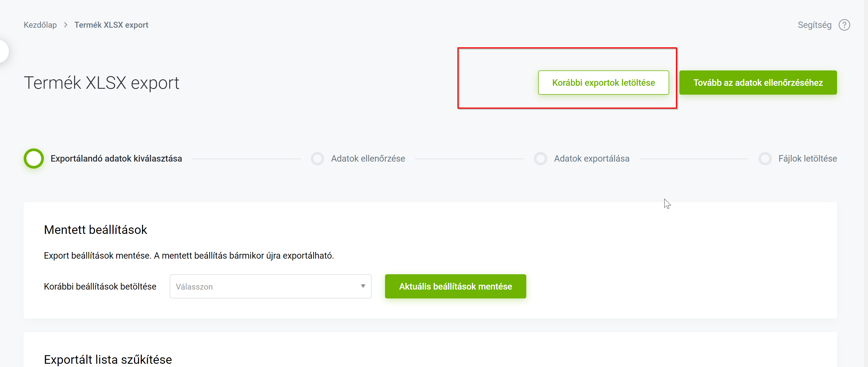Click the Exportált lista szűkítése heading
868x367 pixels.
coord(108,359)
